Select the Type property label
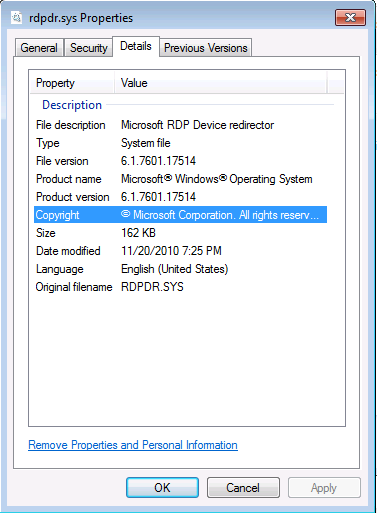Screen dimensions: 377x513 (48, 143)
